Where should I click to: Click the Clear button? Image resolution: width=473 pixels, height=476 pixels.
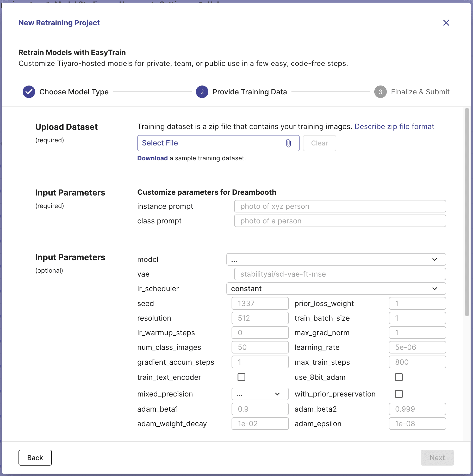click(319, 143)
